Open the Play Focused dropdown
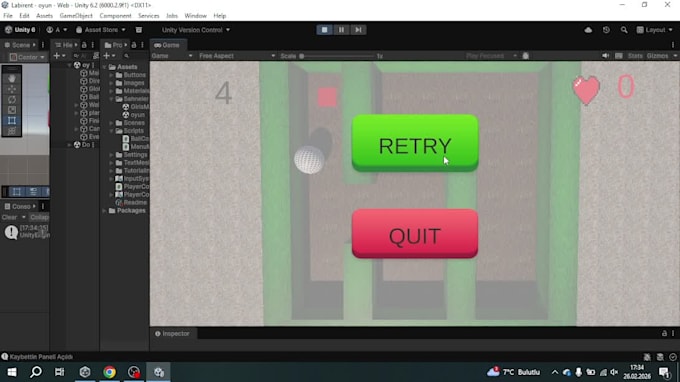 point(491,56)
